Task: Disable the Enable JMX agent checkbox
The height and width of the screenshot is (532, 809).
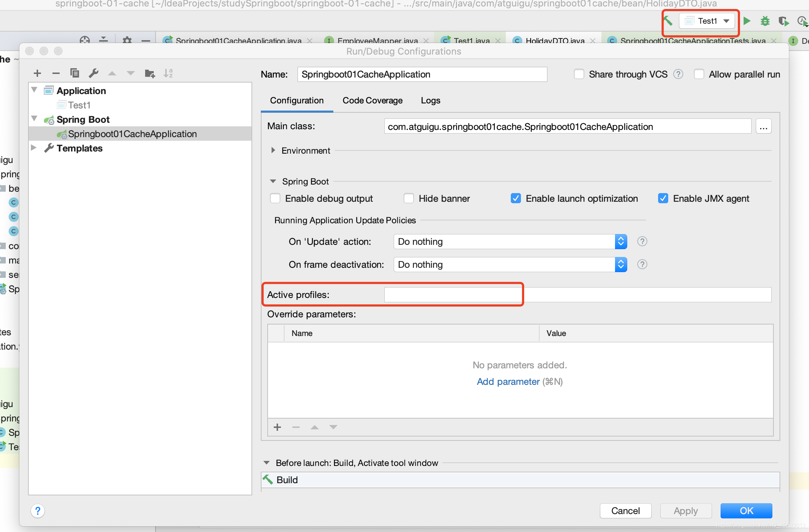Action: 663,198
